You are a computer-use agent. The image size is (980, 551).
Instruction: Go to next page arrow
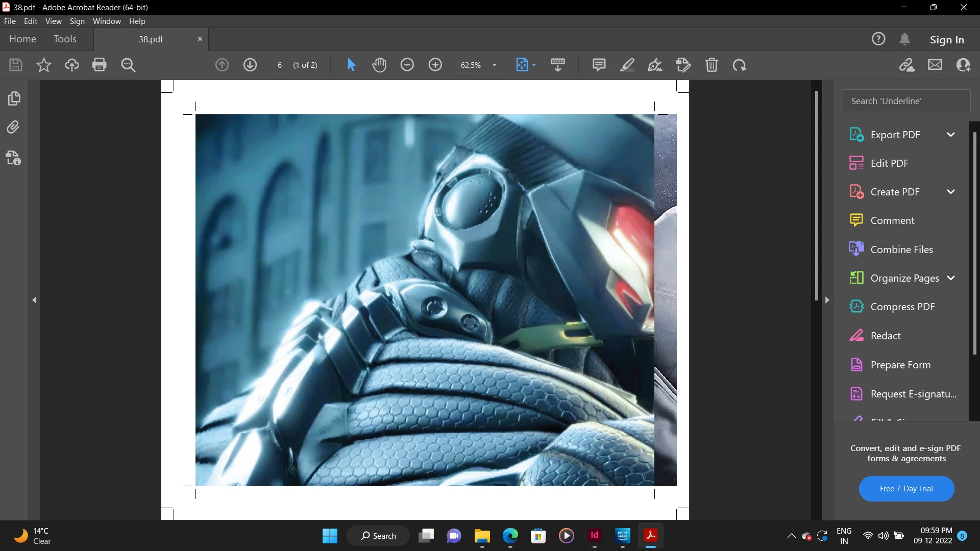[x=250, y=65]
